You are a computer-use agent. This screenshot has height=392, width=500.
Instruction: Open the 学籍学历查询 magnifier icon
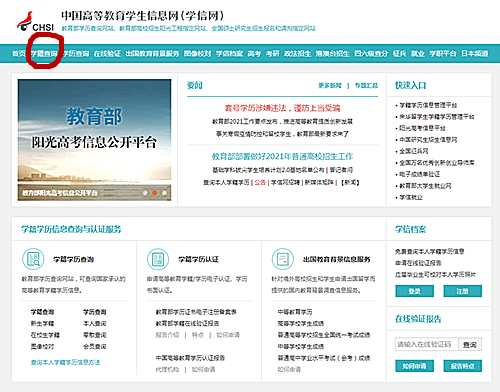point(33,259)
